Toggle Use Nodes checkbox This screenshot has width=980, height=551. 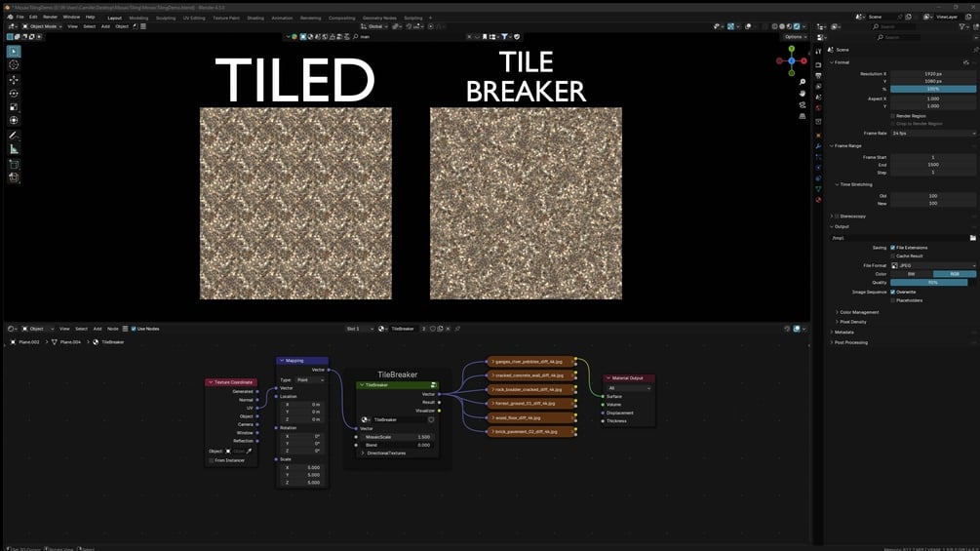click(x=134, y=329)
